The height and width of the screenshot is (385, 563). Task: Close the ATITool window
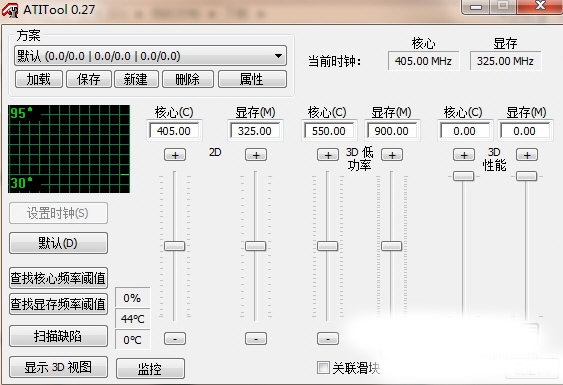tap(540, 5)
